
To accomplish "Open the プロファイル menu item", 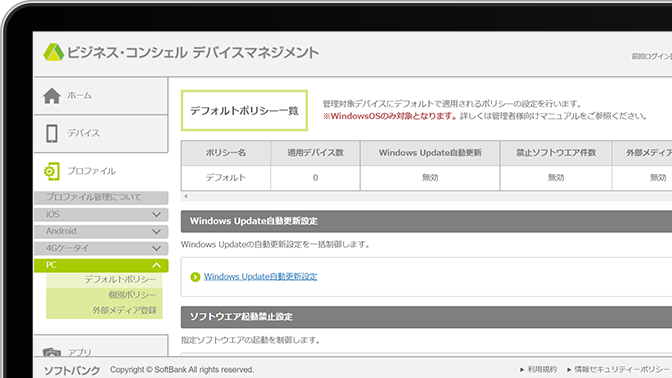I will [x=101, y=171].
